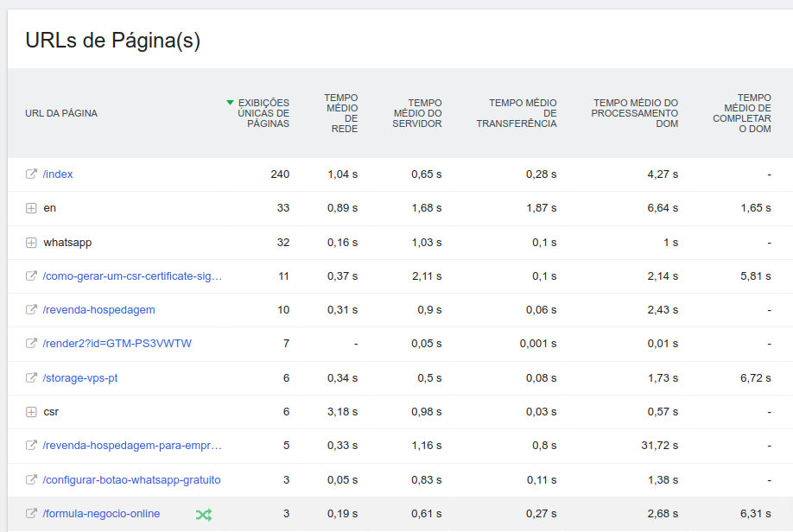Sort by Tempo Médio de Transferência header
The height and width of the screenshot is (532, 793).
coord(517,113)
